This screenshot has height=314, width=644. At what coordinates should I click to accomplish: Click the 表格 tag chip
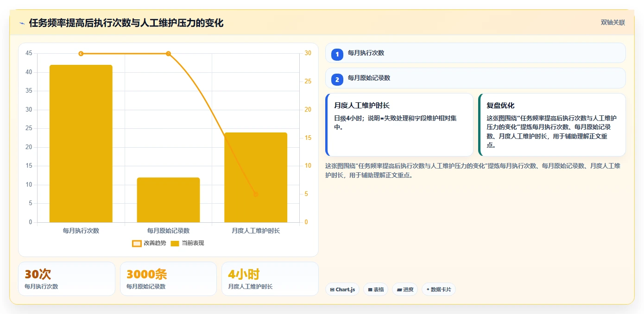click(x=376, y=289)
